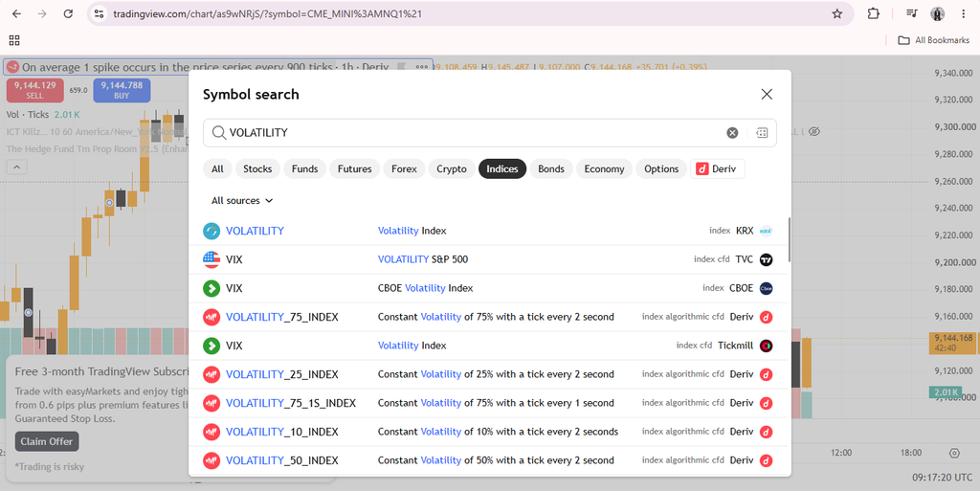Select the Crypto category filter
This screenshot has height=491, width=980.
(452, 168)
